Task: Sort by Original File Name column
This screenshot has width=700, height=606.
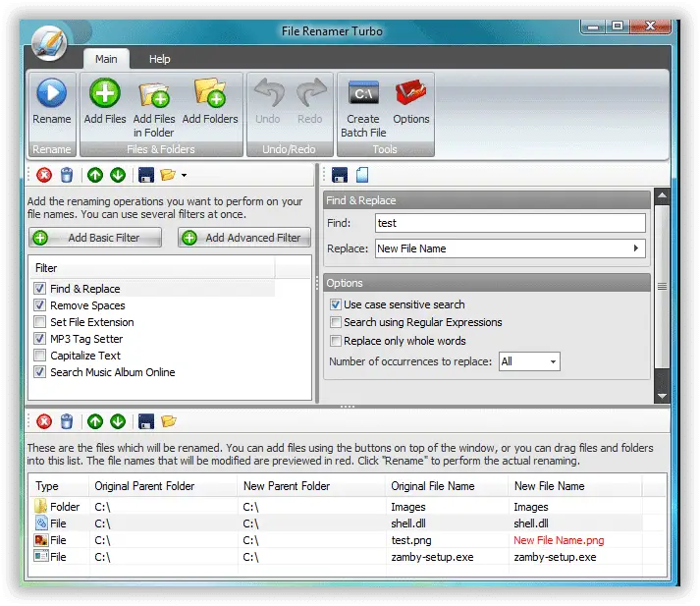Action: click(x=447, y=486)
